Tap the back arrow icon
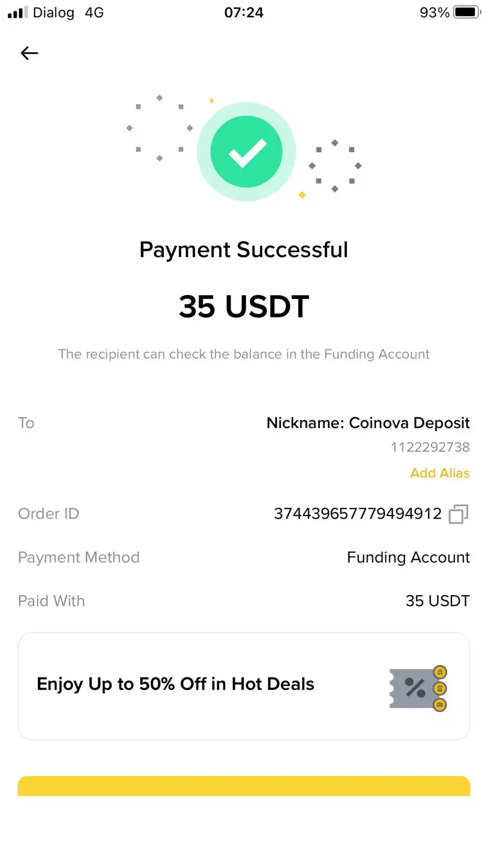 [29, 53]
